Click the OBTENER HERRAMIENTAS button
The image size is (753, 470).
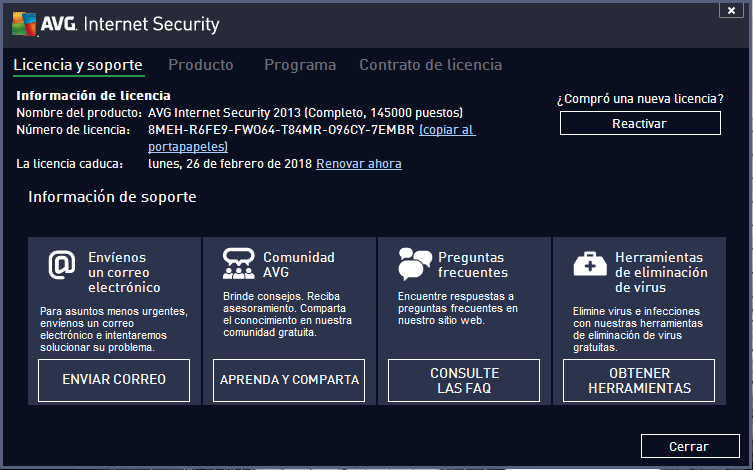(x=639, y=380)
